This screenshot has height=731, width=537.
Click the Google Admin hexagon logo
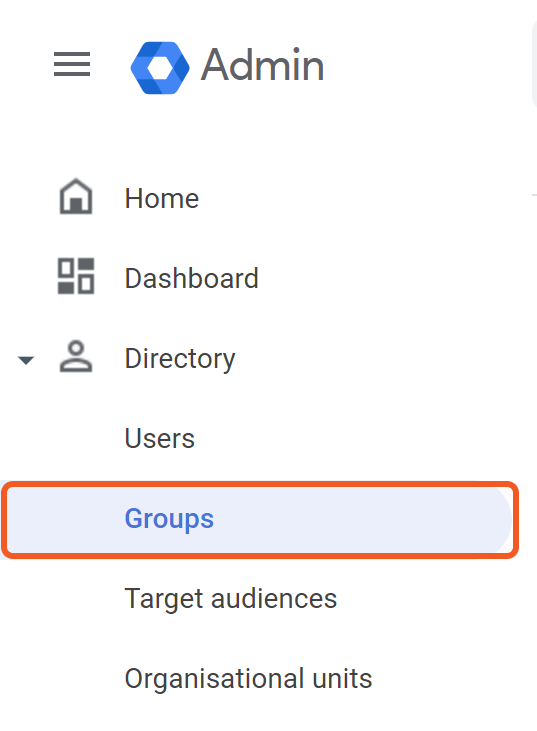(x=160, y=68)
